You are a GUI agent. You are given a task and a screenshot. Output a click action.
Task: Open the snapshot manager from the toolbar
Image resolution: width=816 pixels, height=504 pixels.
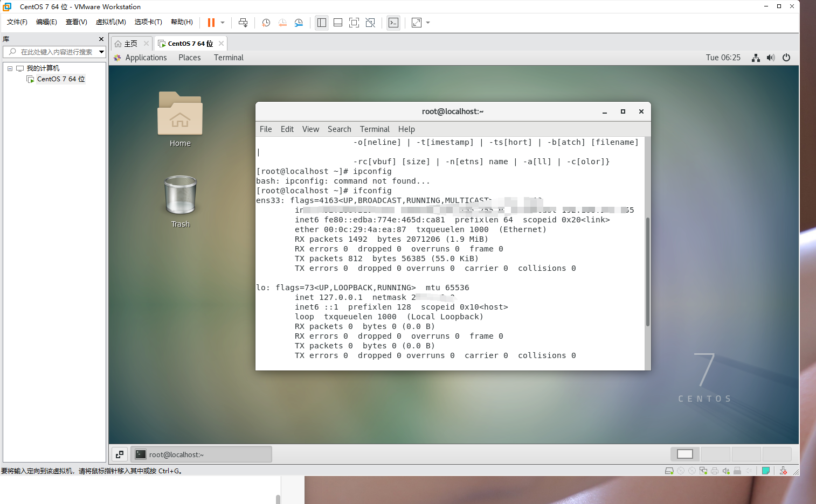(299, 23)
